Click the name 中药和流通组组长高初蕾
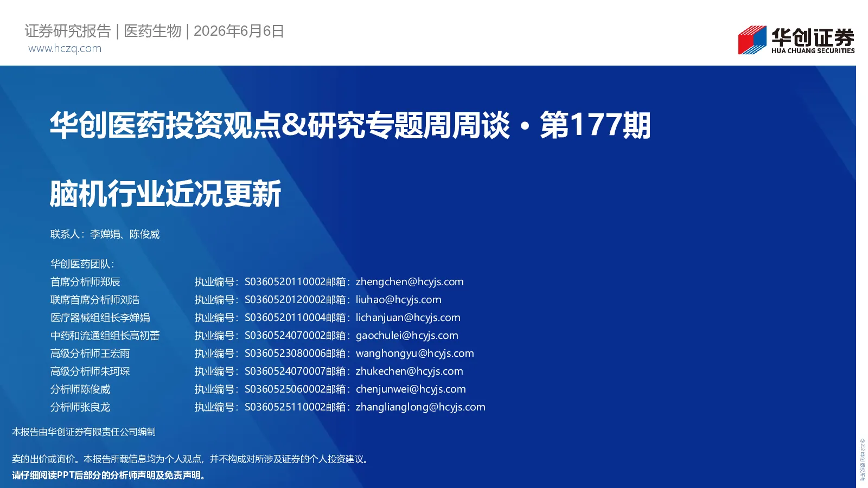 click(105, 336)
